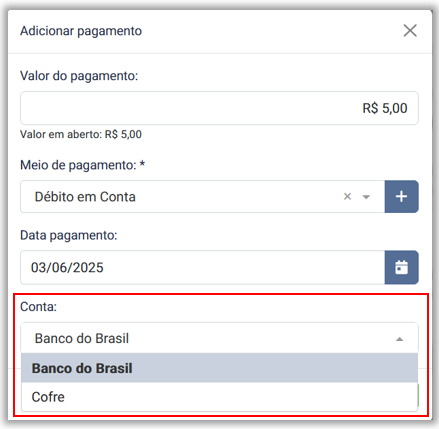The height and width of the screenshot is (429, 439).
Task: Click the 03/06/2025 date field
Action: tap(202, 267)
